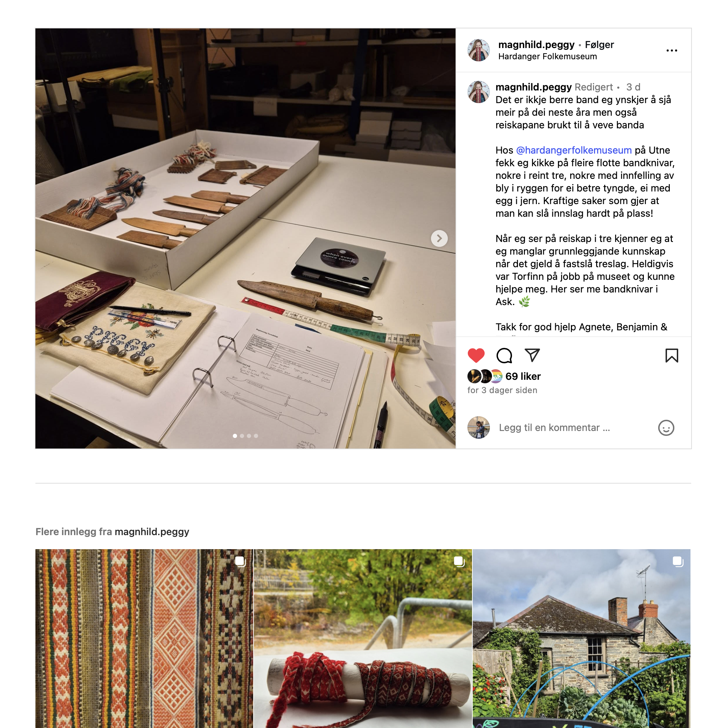
Task: Open comments via the speech bubble icon
Action: tap(504, 355)
